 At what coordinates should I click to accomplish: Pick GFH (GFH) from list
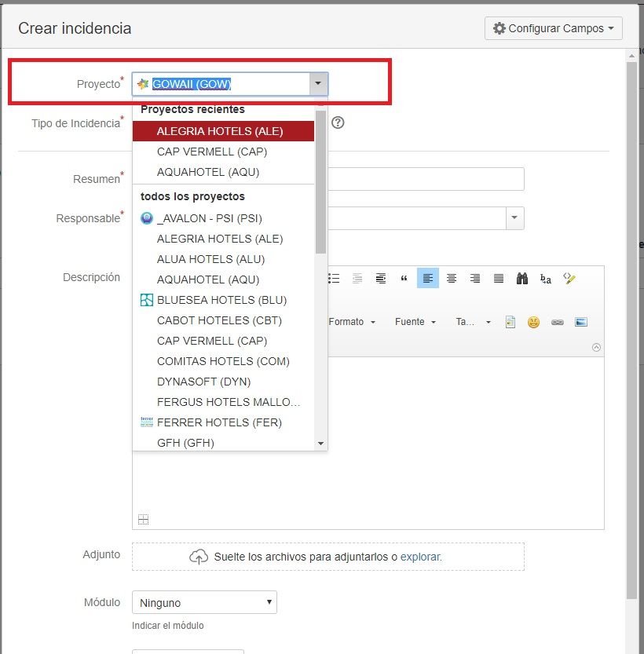(223, 443)
